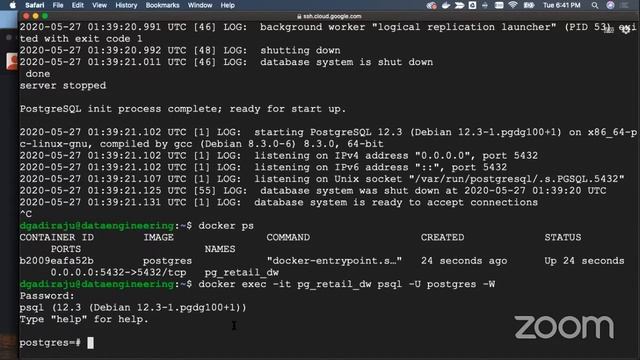Open the Notification Center icon
The width and height of the screenshot is (640, 360).
tap(625, 5)
